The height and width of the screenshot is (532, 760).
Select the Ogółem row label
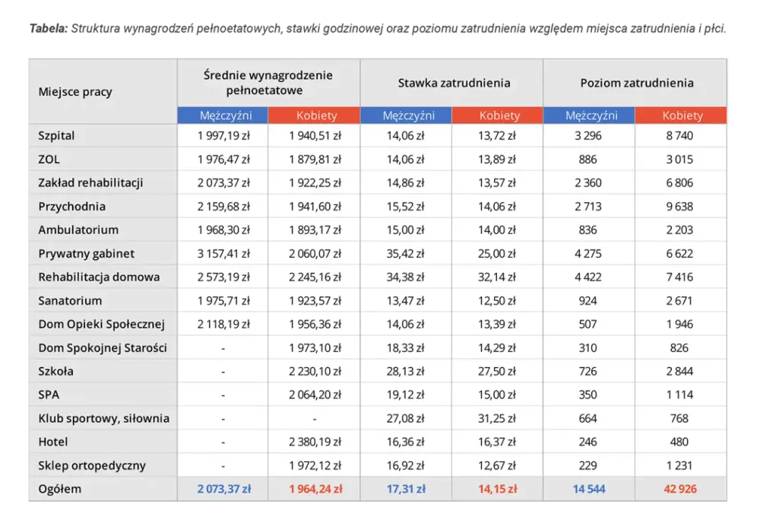pos(59,489)
